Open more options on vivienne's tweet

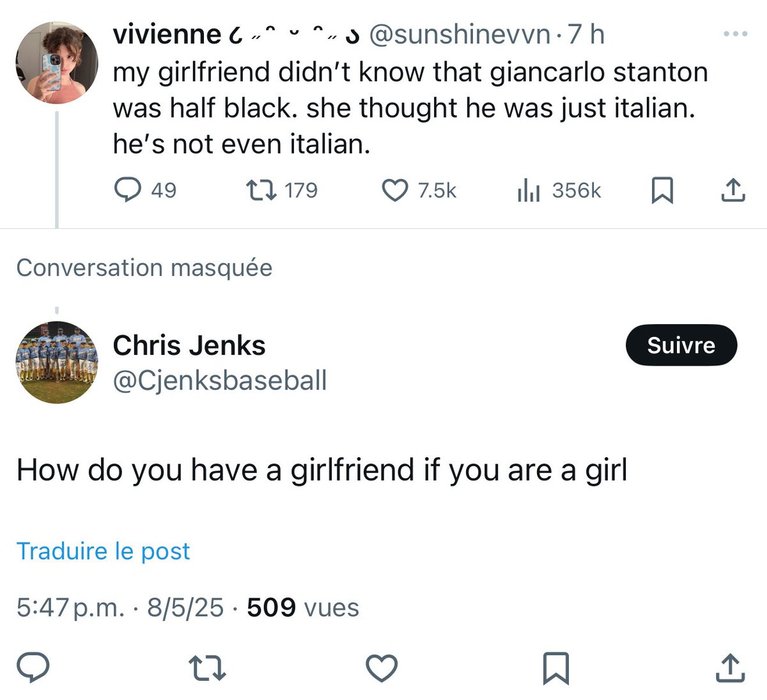(x=735, y=35)
